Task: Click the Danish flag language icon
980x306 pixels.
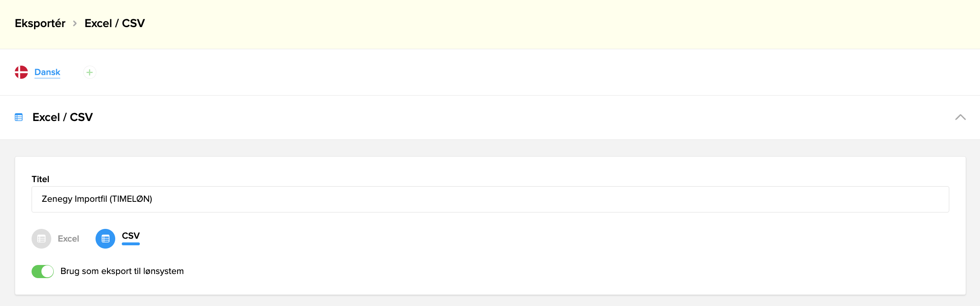Action: (x=21, y=72)
